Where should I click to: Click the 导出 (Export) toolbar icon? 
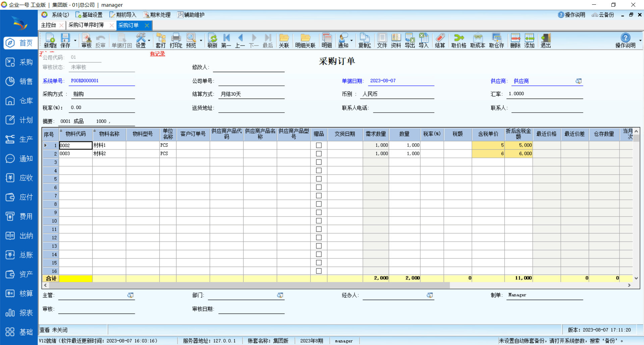point(410,41)
